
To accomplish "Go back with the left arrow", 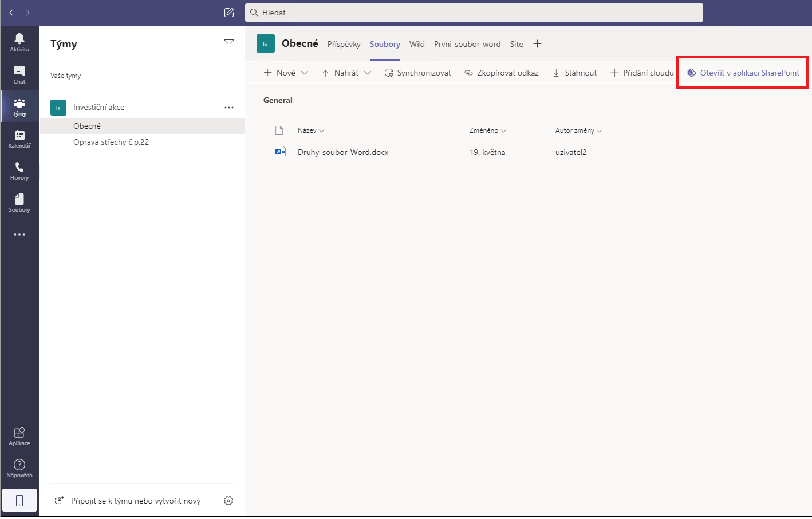I will pyautogui.click(x=11, y=13).
